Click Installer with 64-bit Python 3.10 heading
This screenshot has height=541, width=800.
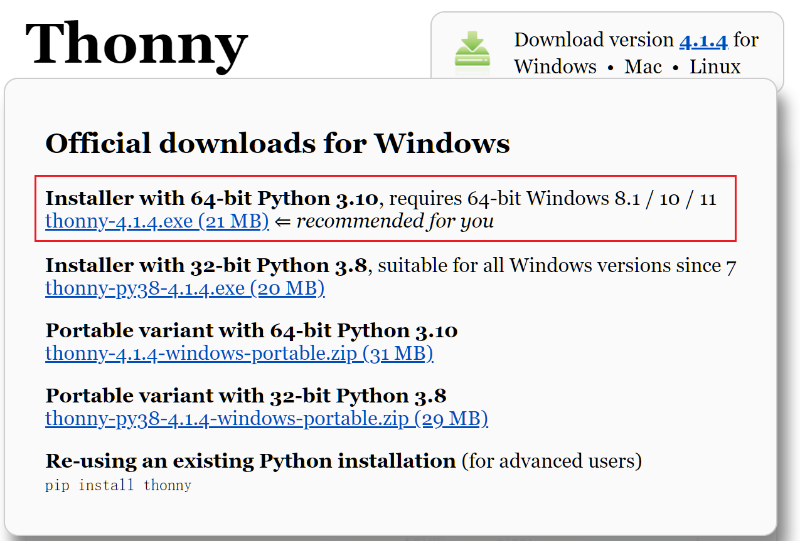pos(212,199)
